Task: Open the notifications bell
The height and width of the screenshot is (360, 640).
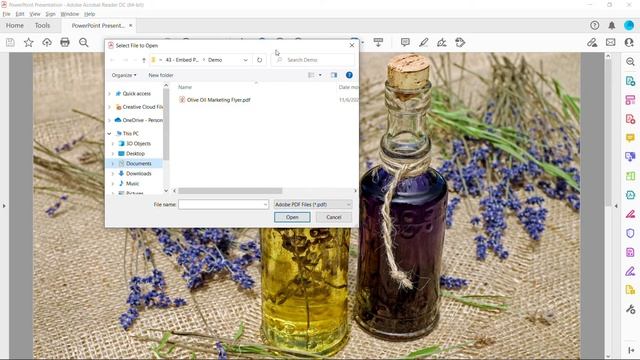Action: [612, 25]
